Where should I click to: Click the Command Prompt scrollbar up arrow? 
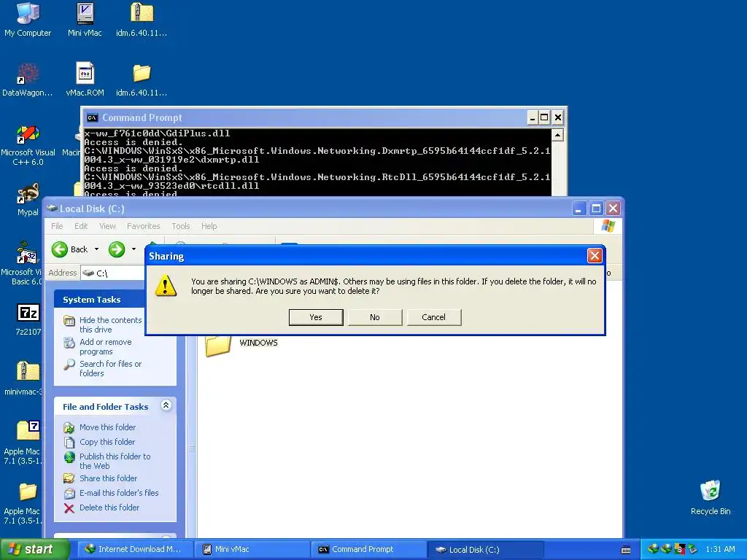click(557, 135)
